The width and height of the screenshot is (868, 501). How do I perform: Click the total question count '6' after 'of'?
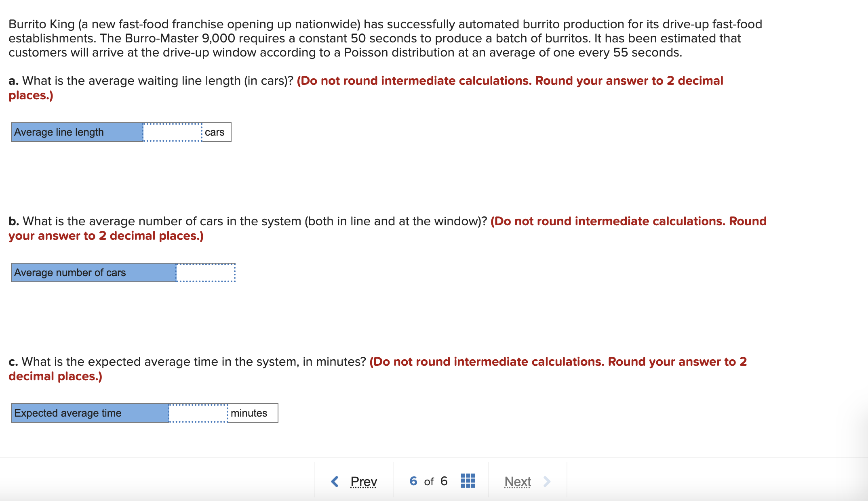click(444, 481)
